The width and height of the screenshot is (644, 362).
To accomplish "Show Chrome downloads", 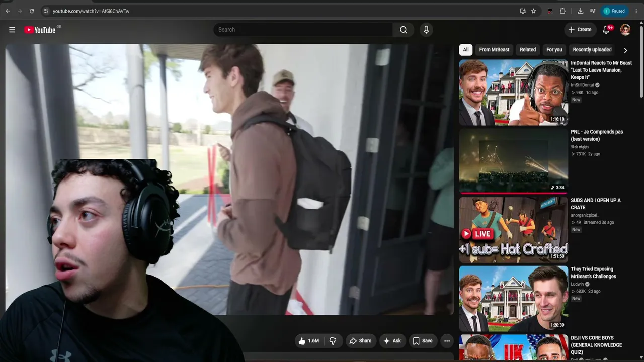I will coord(581,11).
